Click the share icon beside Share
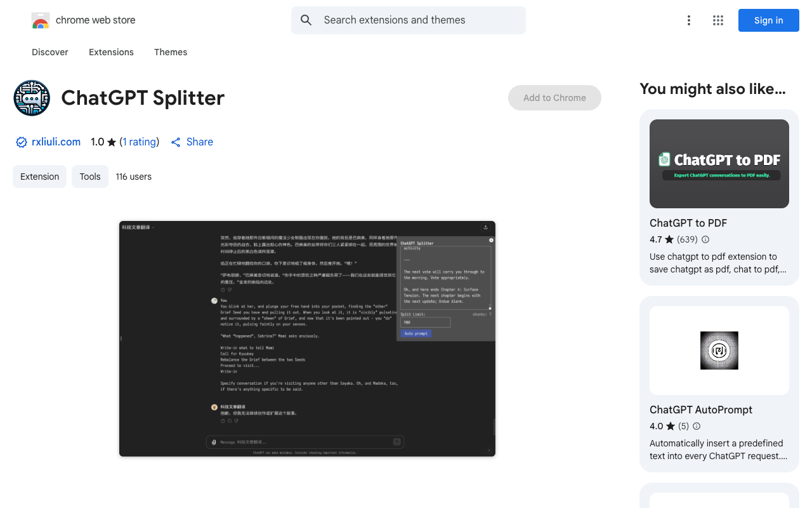Viewport: 812px width, 508px height. 176,142
